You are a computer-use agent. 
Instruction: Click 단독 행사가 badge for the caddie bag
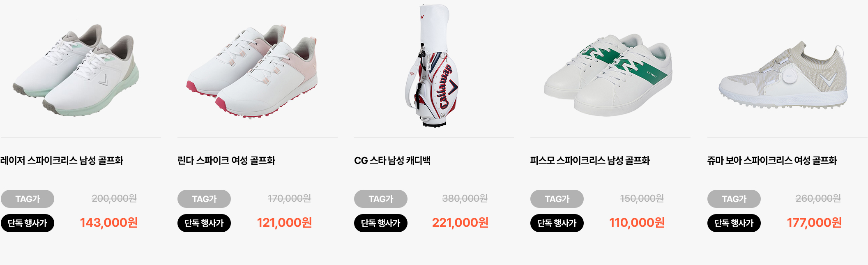click(x=381, y=223)
